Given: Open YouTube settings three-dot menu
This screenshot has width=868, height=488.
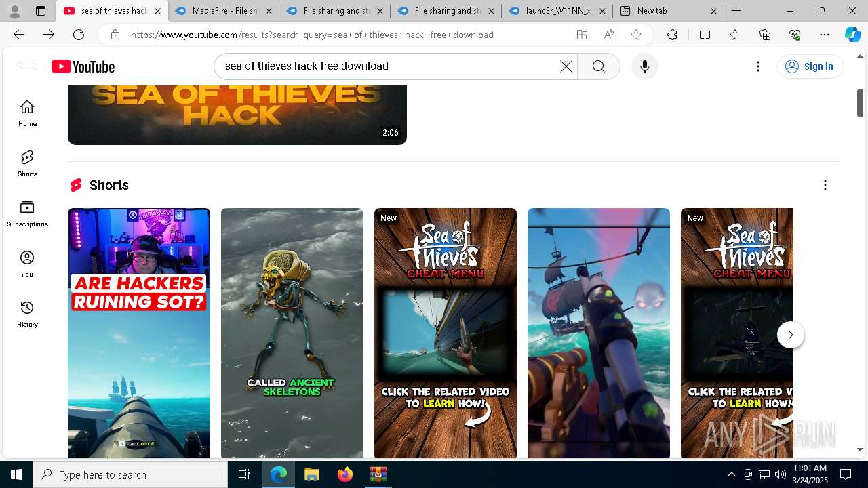Looking at the screenshot, I should click(x=758, y=66).
